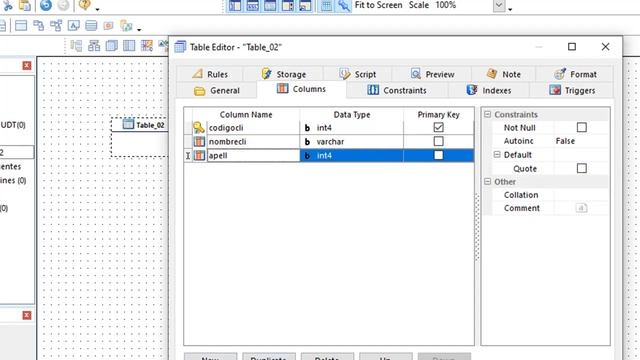640x360 pixels.
Task: Collapse the Default property group
Action: point(497,154)
